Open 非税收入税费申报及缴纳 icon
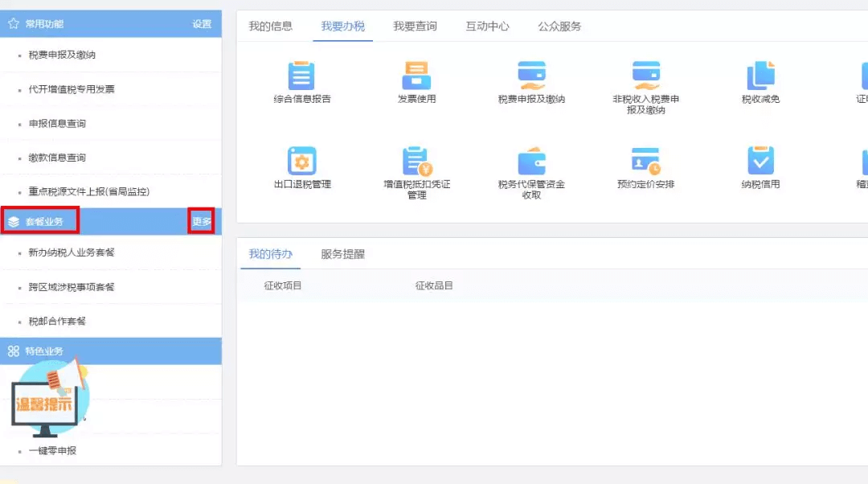This screenshot has height=484, width=868. (x=645, y=76)
